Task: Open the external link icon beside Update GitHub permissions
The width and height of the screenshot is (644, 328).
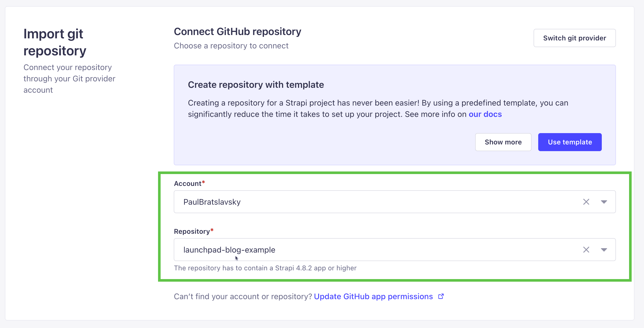Action: click(441, 296)
